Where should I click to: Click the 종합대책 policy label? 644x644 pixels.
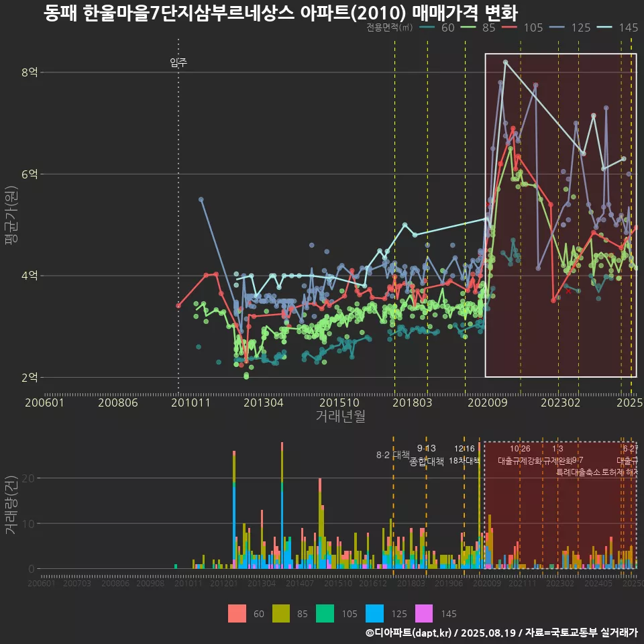pos(427,462)
